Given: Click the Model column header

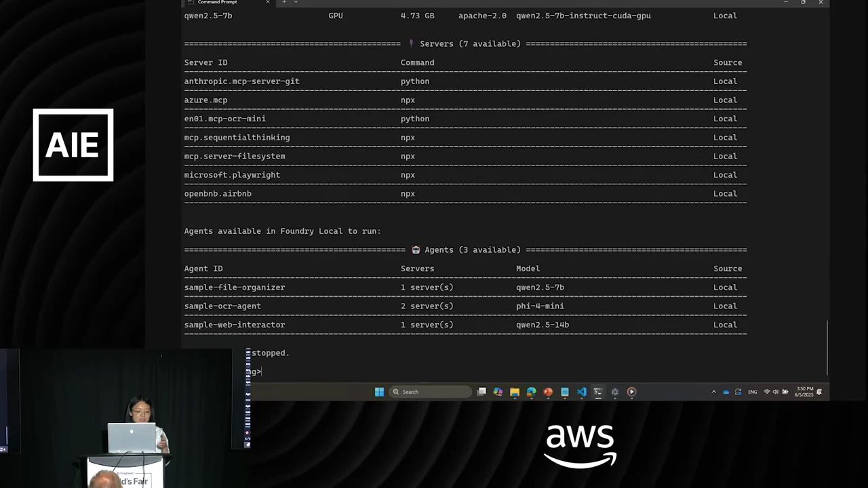Looking at the screenshot, I should (x=528, y=268).
